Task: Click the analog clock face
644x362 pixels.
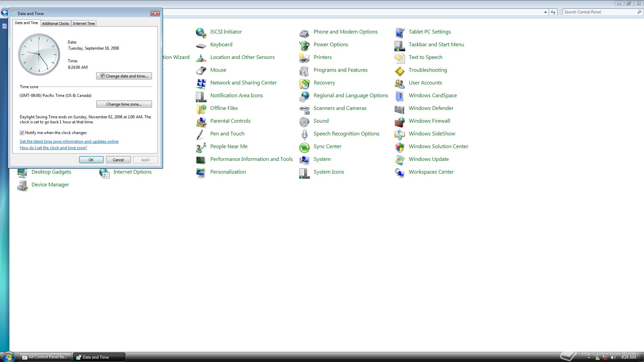Action: [39, 54]
